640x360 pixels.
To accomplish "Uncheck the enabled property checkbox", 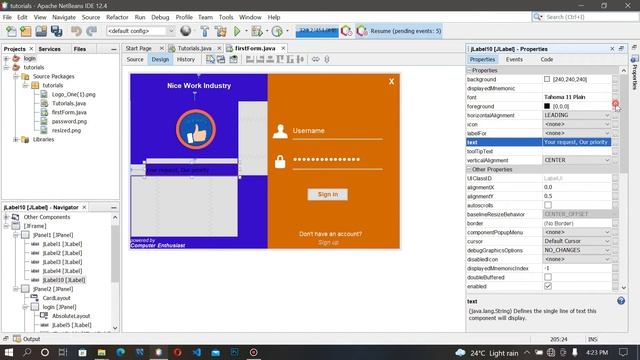I will (x=548, y=286).
